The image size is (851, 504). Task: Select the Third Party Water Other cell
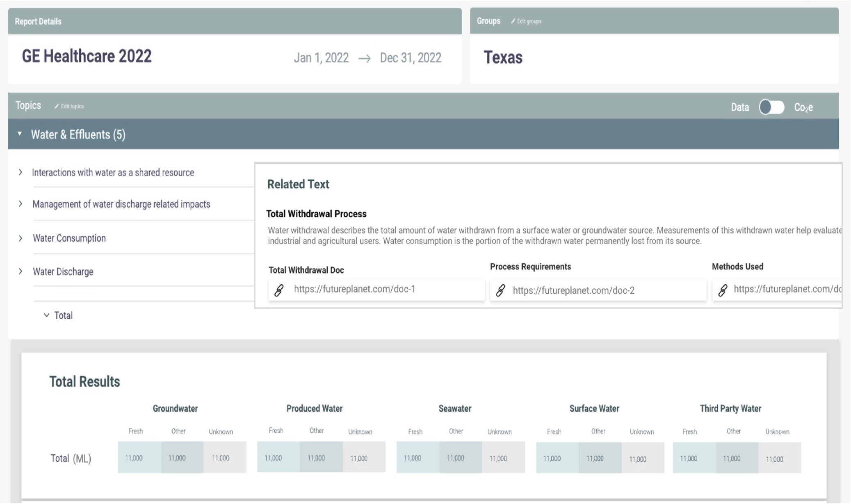coord(737,458)
